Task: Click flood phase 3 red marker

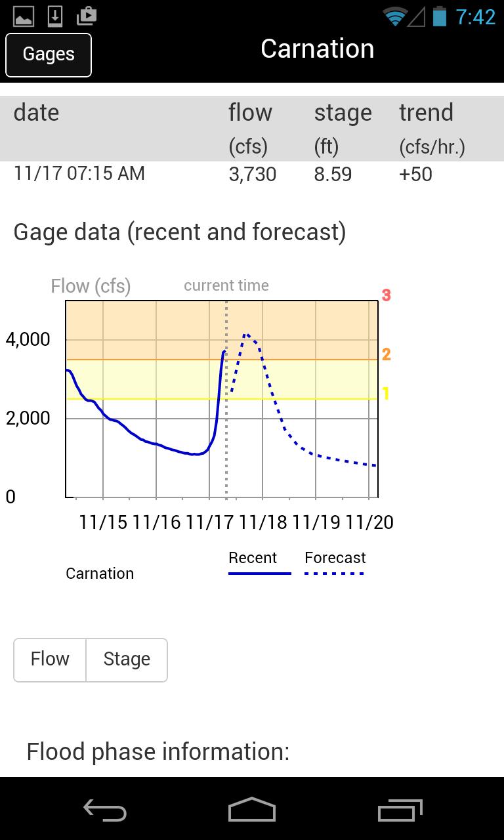Action: tap(386, 295)
